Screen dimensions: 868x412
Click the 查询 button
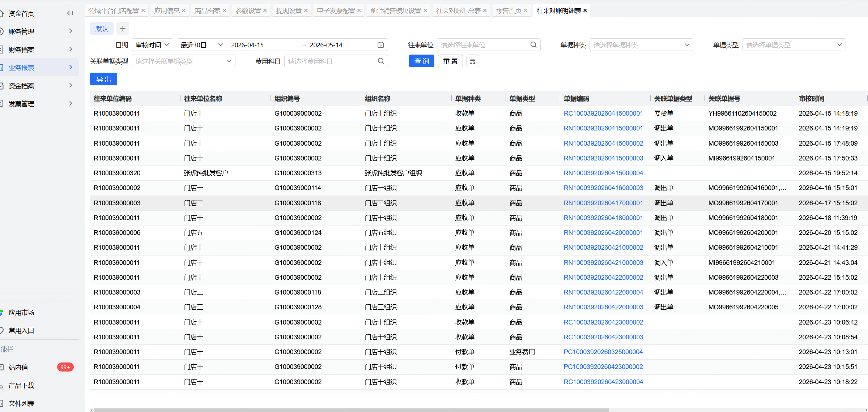(x=422, y=61)
